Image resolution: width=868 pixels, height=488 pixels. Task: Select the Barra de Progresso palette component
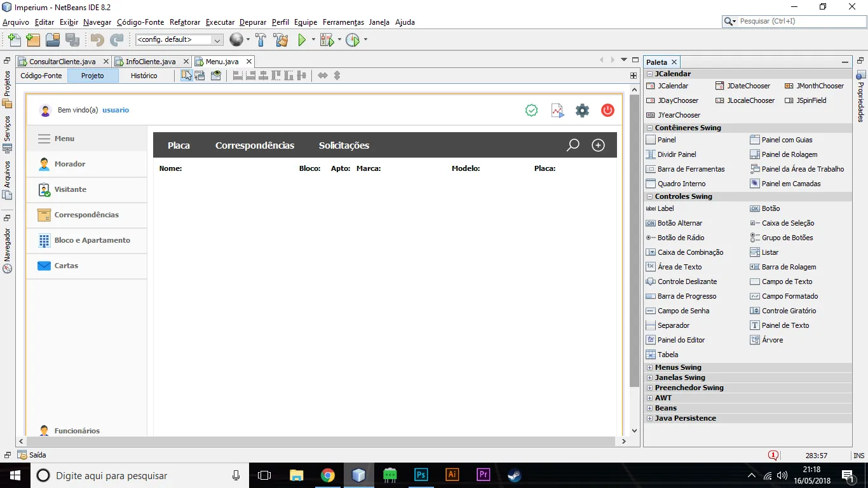pos(681,296)
